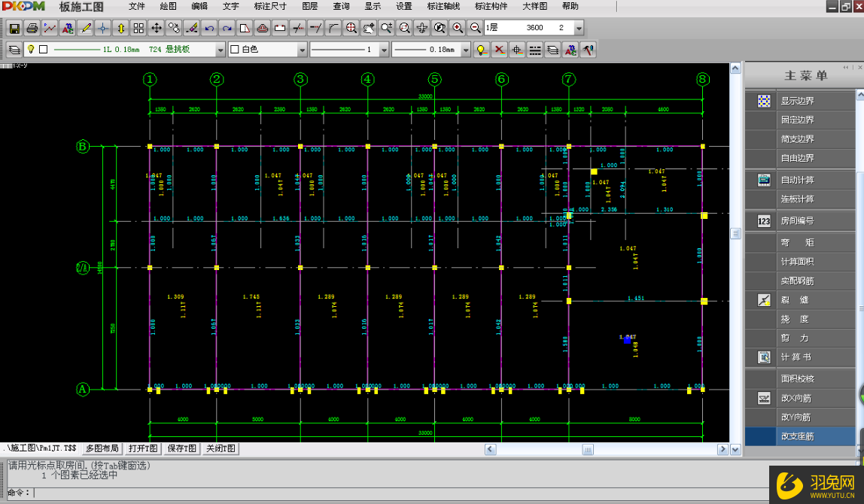Click the red X layer delete icon
Image resolution: width=864 pixels, height=504 pixels.
(x=499, y=50)
